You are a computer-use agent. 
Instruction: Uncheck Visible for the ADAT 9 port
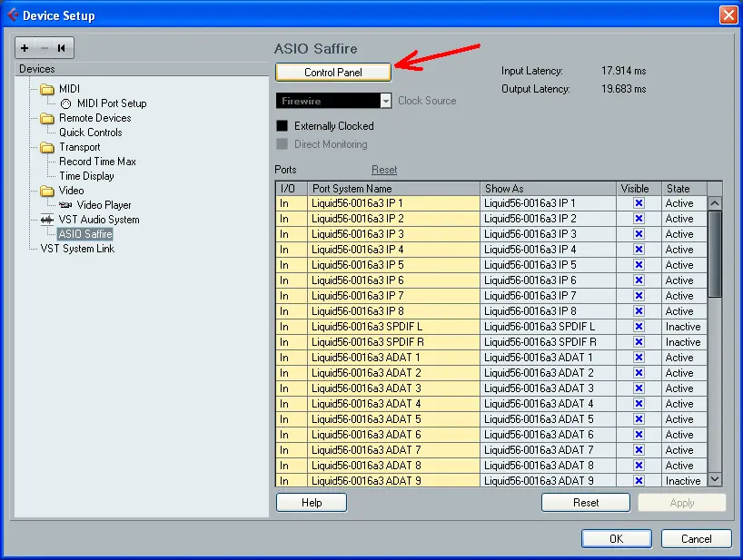639,480
